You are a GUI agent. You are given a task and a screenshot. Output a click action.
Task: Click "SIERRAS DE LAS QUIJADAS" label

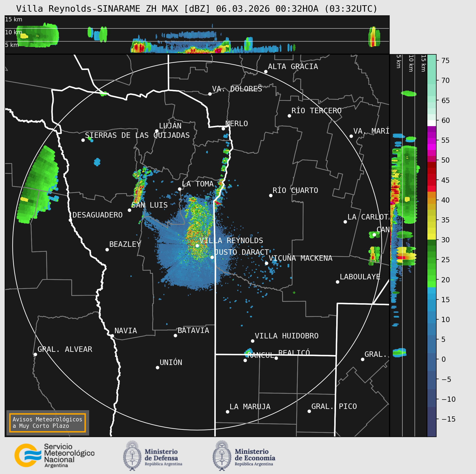pos(137,135)
